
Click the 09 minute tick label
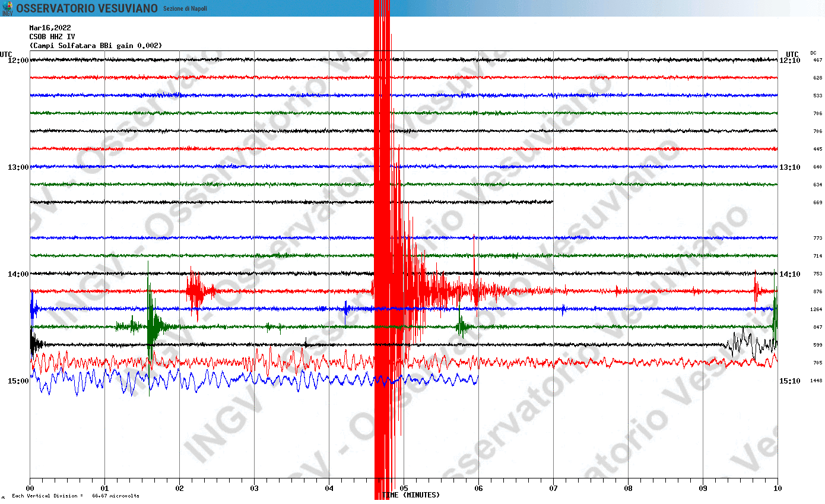pos(703,489)
